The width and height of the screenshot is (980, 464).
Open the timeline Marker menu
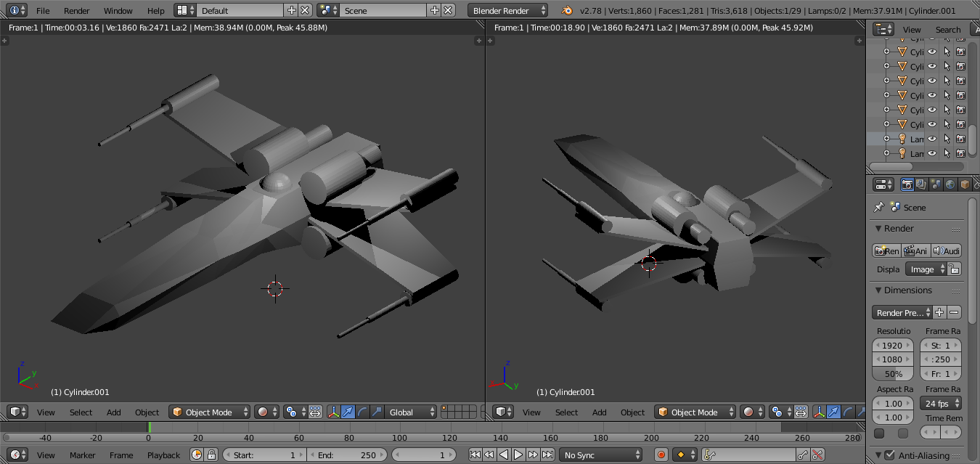tap(83, 455)
